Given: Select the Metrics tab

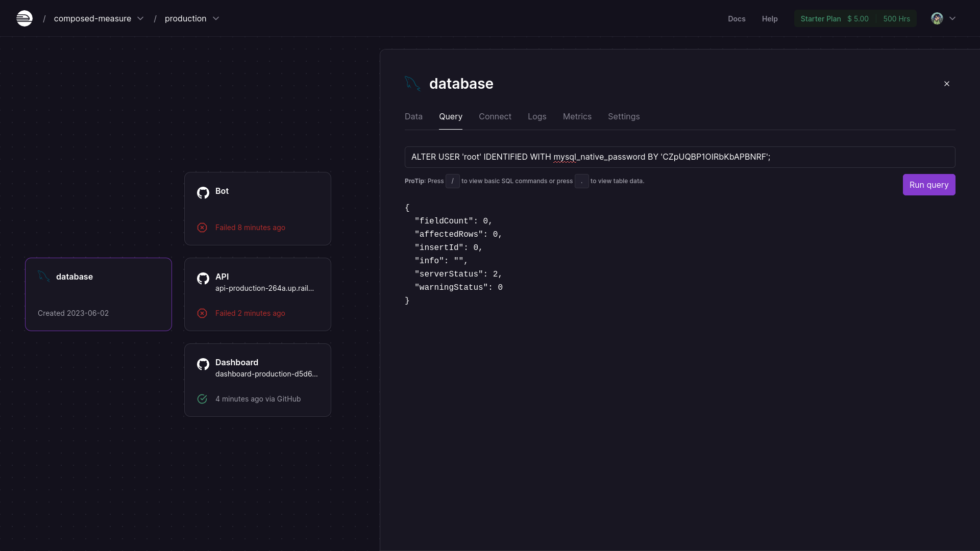Looking at the screenshot, I should pyautogui.click(x=577, y=116).
